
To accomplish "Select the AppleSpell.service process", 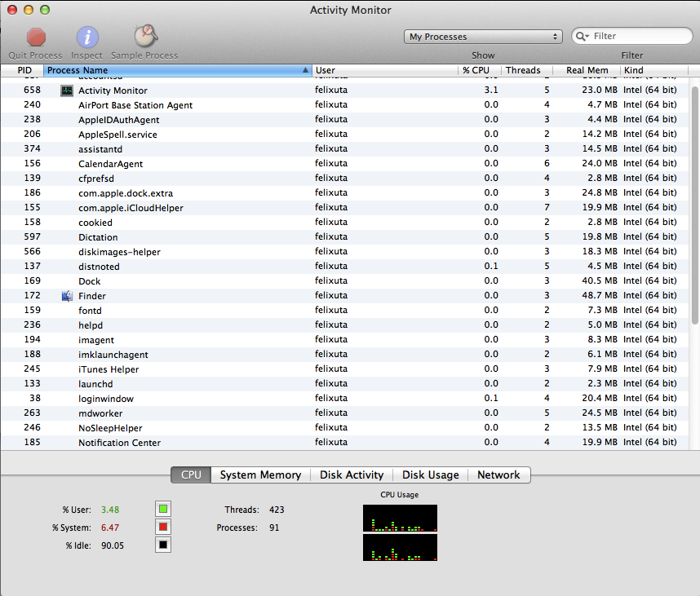I will tap(344, 135).
